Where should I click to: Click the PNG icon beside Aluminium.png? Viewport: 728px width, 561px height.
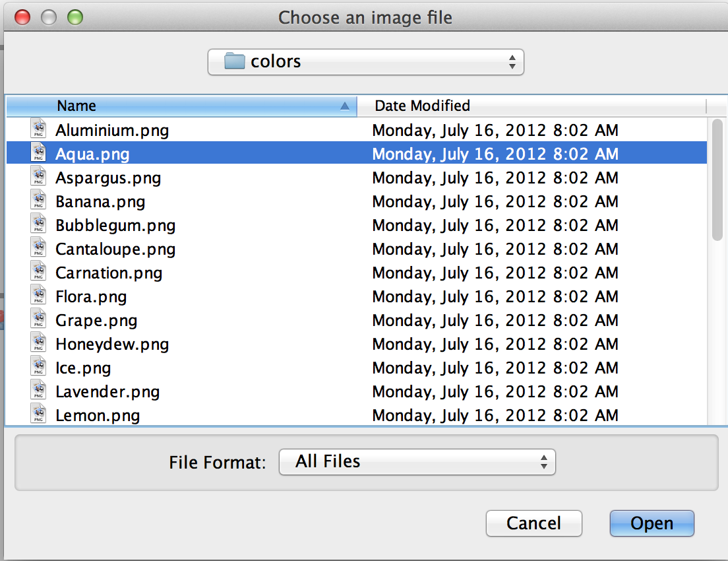pos(39,130)
